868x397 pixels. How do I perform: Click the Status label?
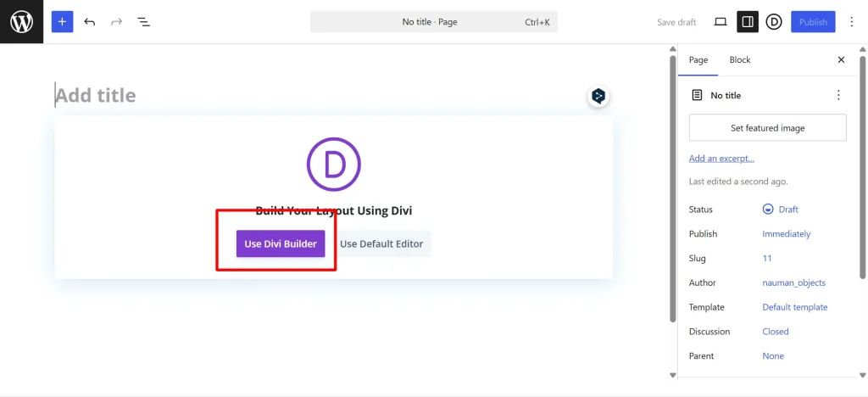[x=701, y=210]
